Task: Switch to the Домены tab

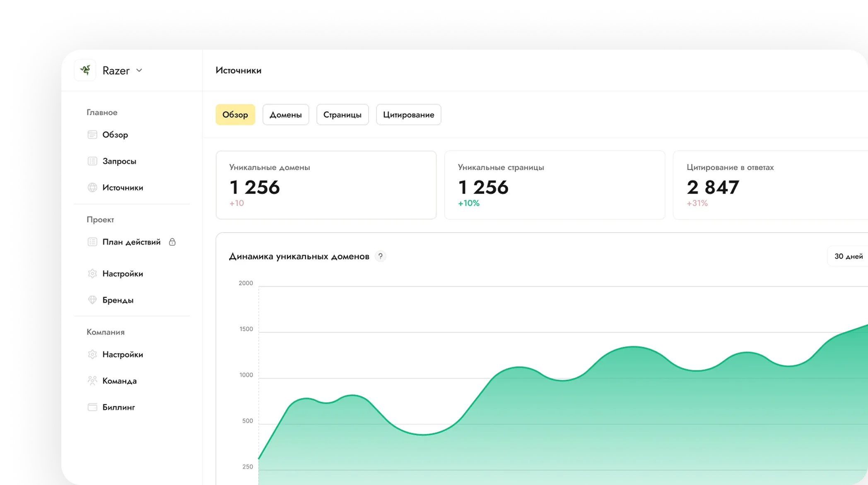Action: tap(286, 115)
